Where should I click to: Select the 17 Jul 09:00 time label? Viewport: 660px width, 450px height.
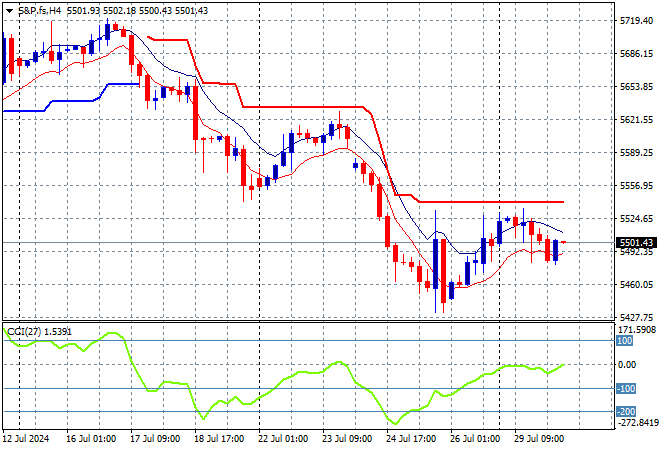[x=155, y=439]
